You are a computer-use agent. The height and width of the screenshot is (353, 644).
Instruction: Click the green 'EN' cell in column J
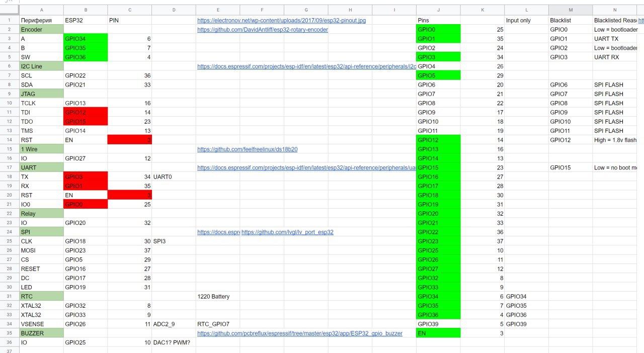[438, 333]
